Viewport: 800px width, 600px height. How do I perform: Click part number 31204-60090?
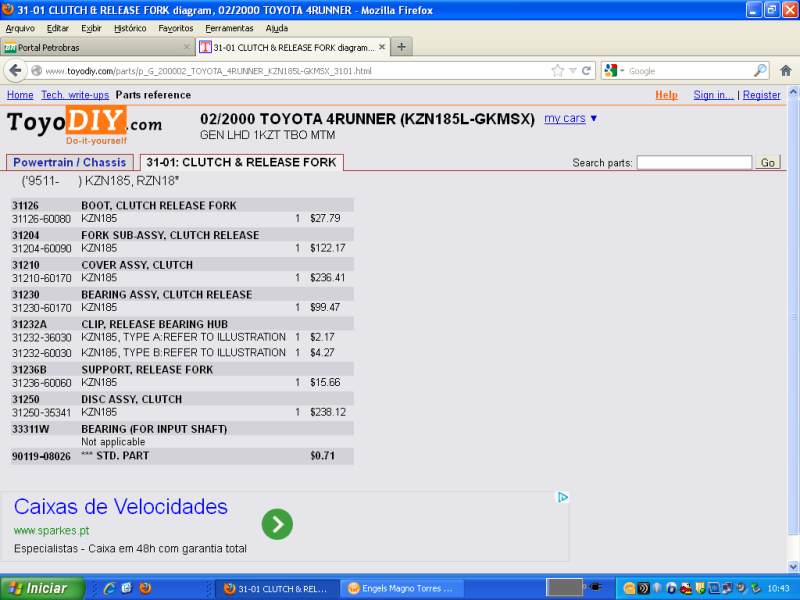(x=41, y=248)
